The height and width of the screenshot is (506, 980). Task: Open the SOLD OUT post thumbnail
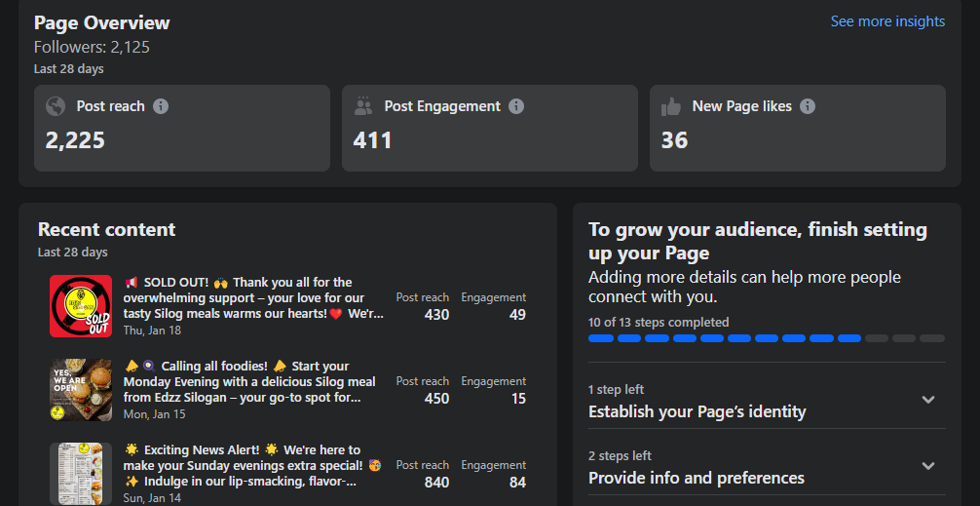[x=81, y=306]
